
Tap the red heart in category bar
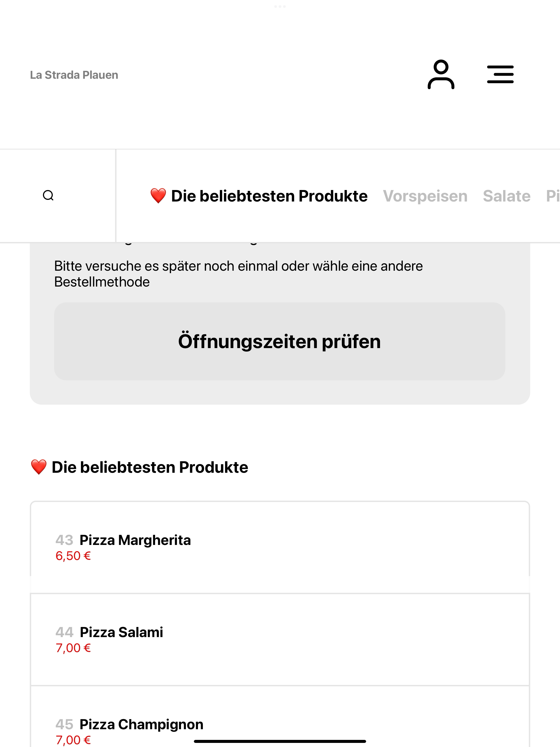[x=158, y=196]
